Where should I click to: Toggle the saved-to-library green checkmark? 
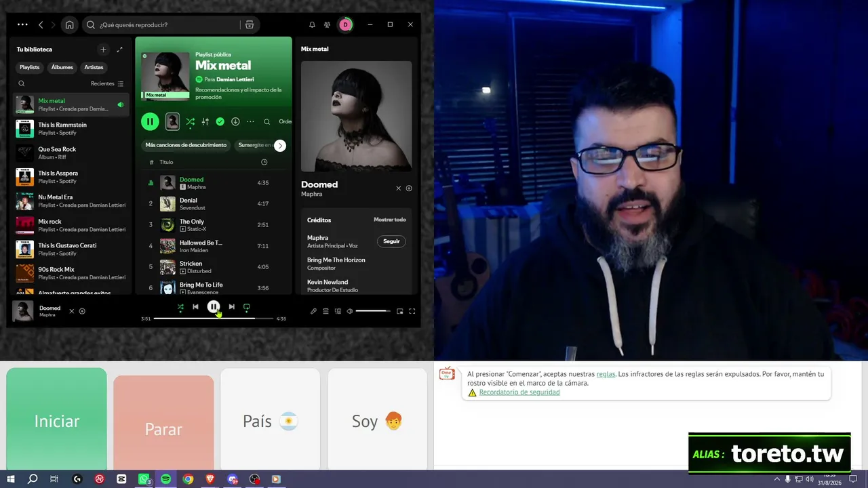(220, 122)
